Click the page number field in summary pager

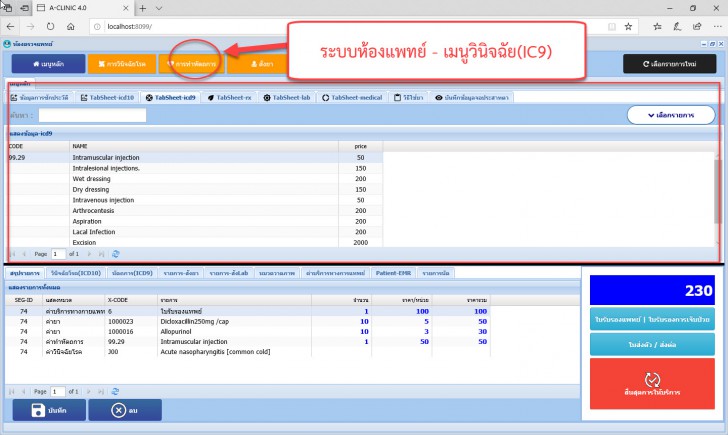click(58, 391)
